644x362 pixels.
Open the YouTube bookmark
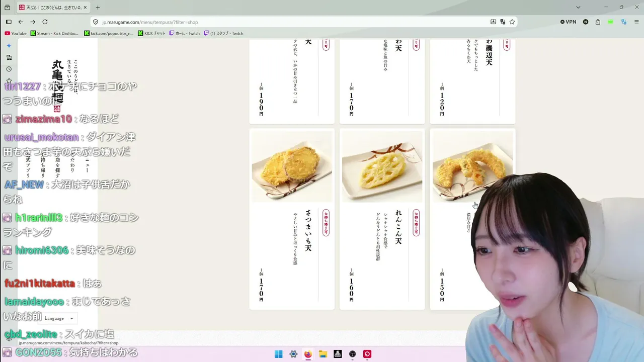(x=16, y=34)
